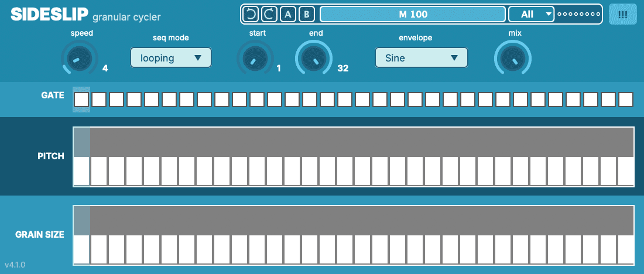The height and width of the screenshot is (274, 644).
Task: Click the speed value 4
Action: pyautogui.click(x=105, y=68)
